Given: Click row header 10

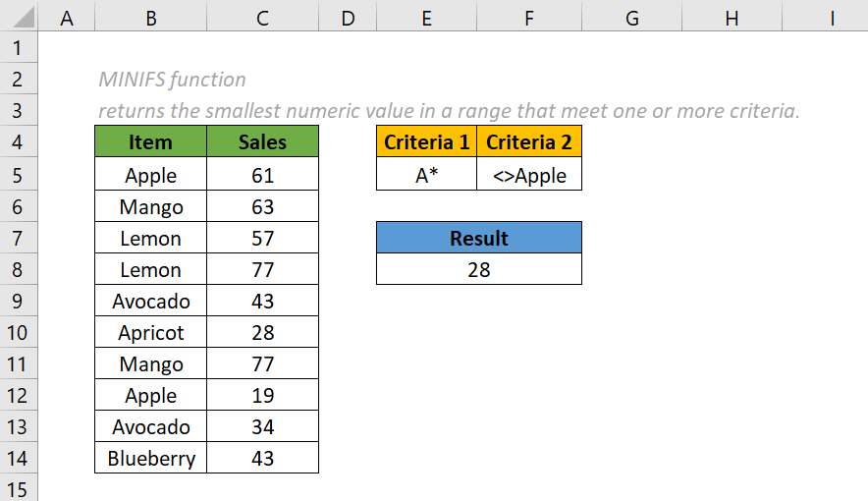Looking at the screenshot, I should [x=19, y=333].
